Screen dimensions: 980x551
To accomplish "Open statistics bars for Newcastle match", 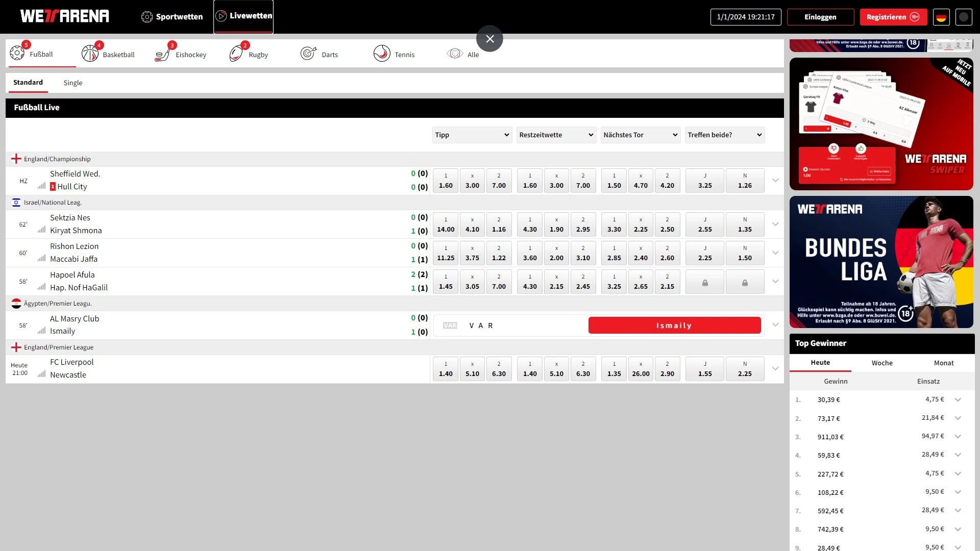I will pyautogui.click(x=41, y=374).
